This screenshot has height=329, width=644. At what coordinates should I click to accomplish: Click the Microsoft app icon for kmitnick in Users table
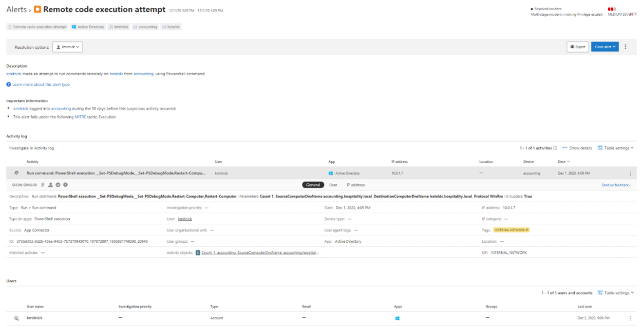point(398,317)
